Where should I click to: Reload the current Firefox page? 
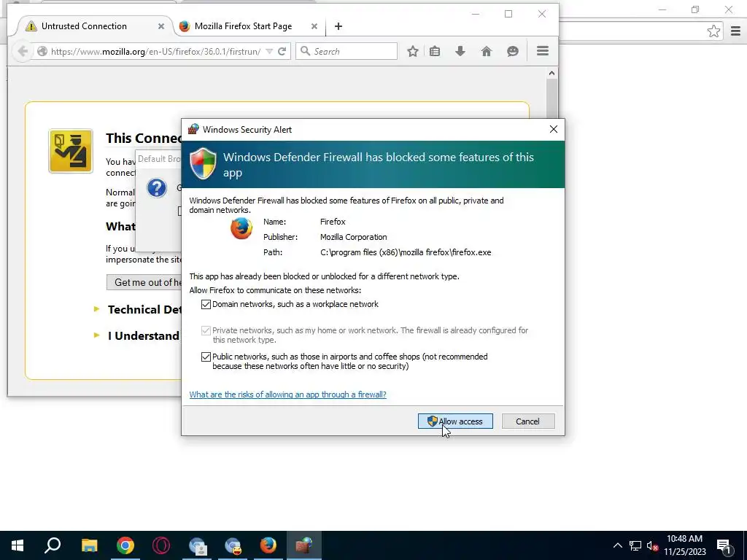(282, 52)
